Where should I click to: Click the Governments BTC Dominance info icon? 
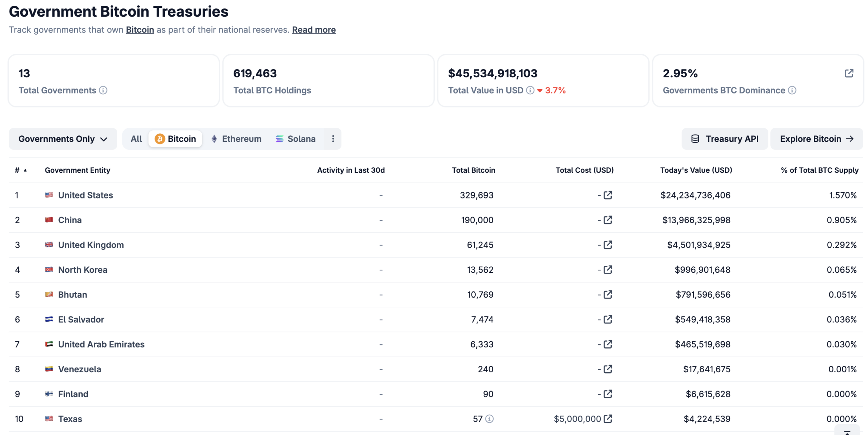click(792, 90)
